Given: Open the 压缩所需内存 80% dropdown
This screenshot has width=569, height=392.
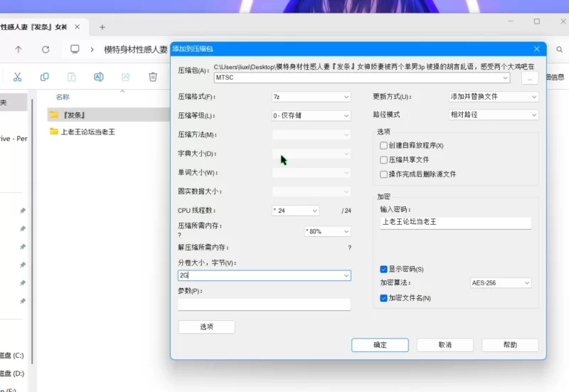Looking at the screenshot, I should point(327,231).
